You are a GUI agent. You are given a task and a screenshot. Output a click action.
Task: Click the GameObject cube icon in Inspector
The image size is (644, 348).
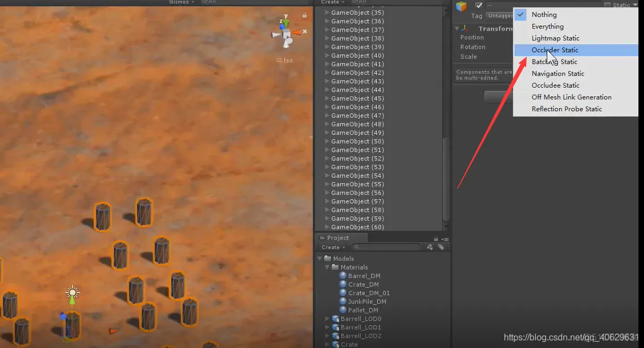coord(462,6)
